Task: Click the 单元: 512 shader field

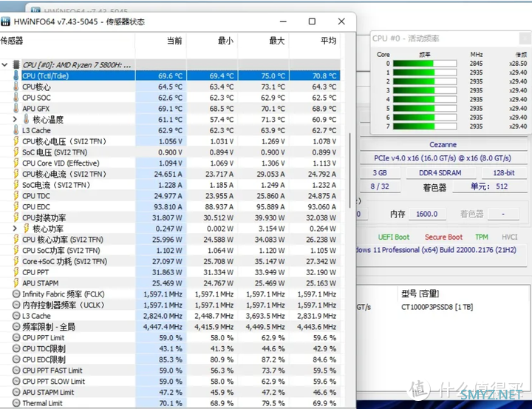Action: [x=489, y=186]
